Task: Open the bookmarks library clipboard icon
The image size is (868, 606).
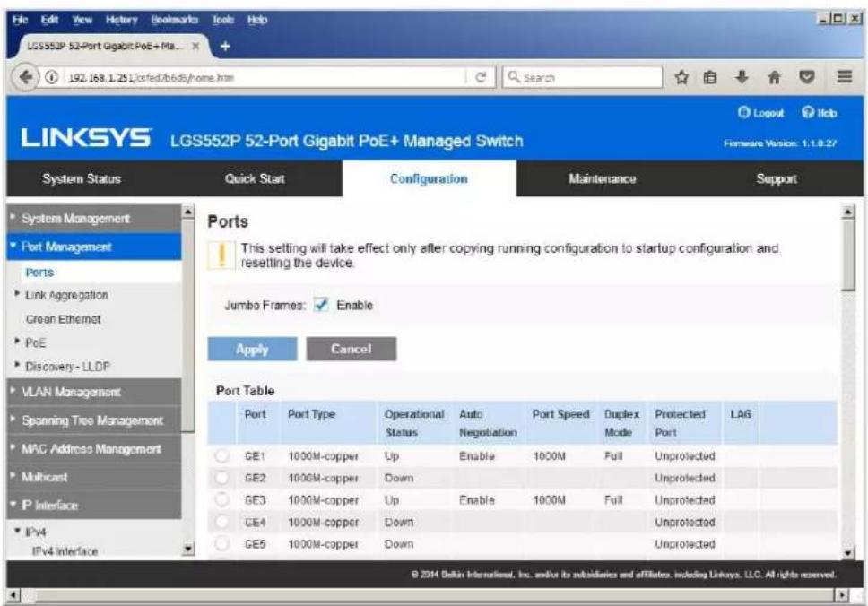Action: 710,77
